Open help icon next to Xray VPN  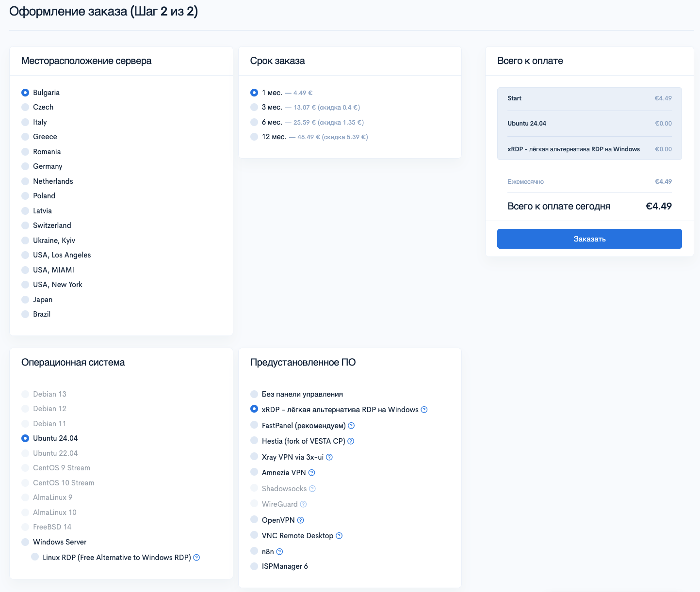point(329,457)
